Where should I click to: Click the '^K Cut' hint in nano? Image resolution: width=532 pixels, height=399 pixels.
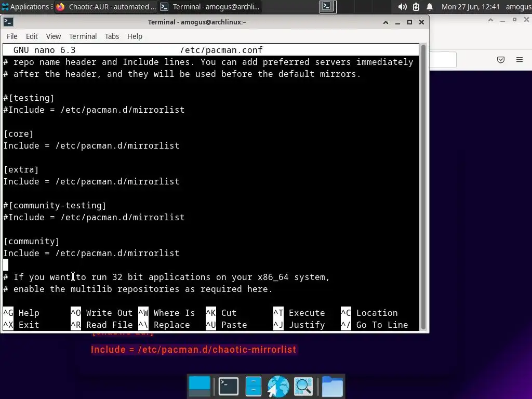(221, 313)
